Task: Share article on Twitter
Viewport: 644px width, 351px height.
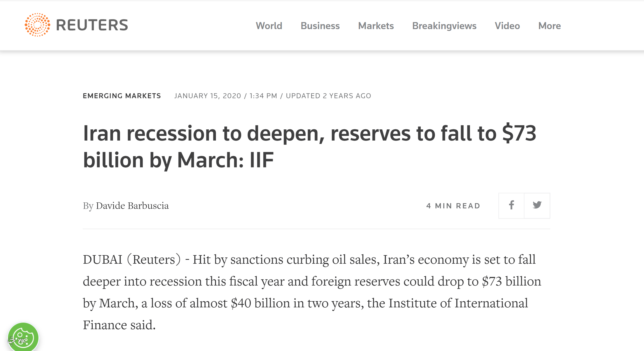Action: click(x=537, y=206)
